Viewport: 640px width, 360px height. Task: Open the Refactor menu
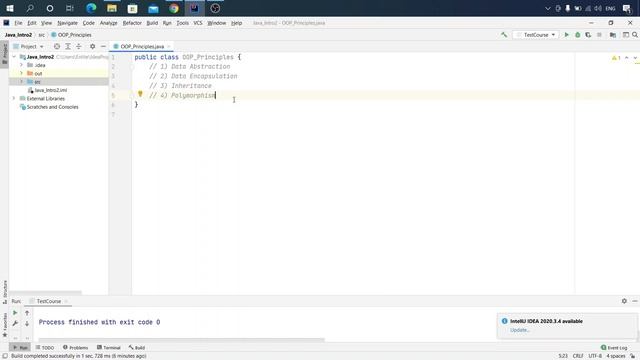pos(132,23)
